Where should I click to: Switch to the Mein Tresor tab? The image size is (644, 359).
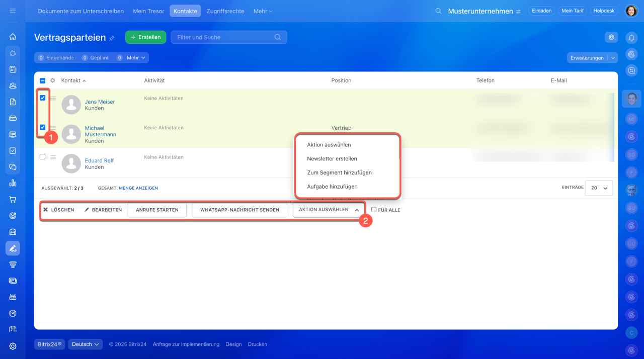149,11
